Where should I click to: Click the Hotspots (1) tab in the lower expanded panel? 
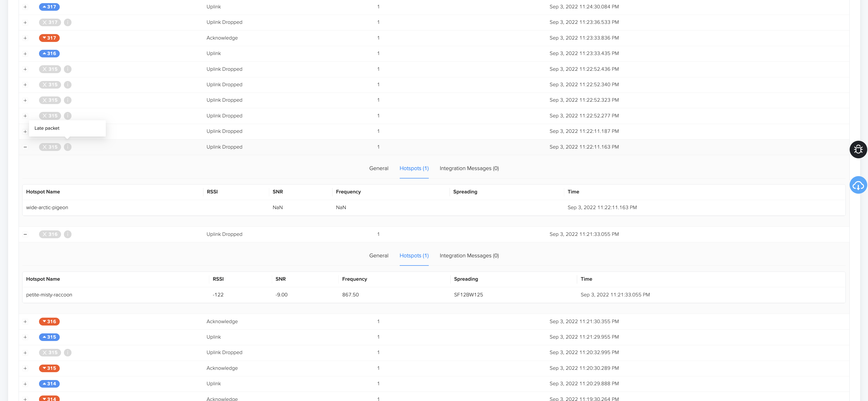pos(414,256)
